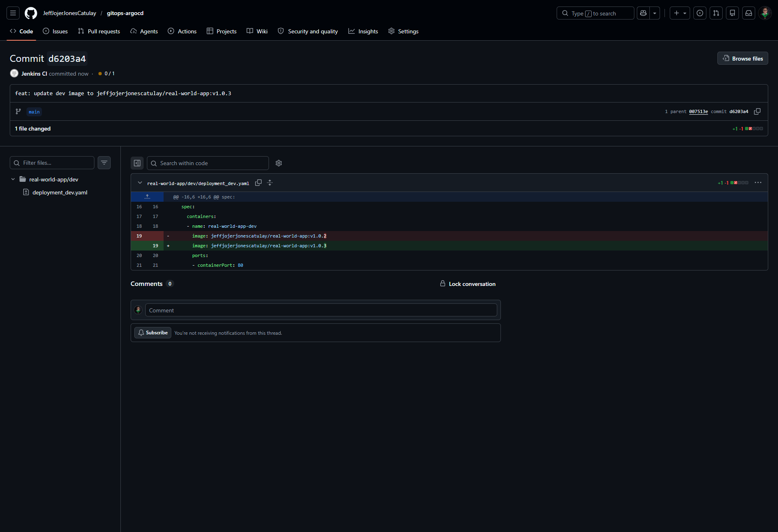Toggle the file tree side panel
This screenshot has height=532, width=778.
click(137, 163)
